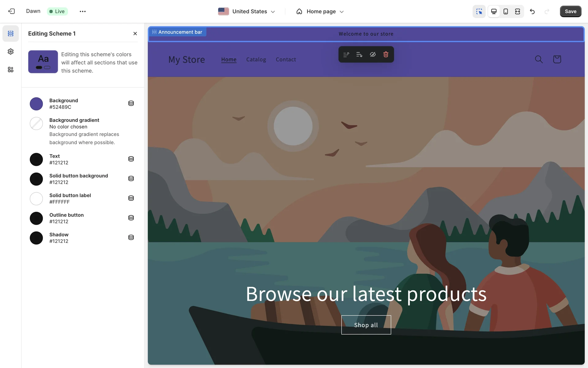Click Catalog in store navigation
The width and height of the screenshot is (588, 368).
(x=256, y=59)
